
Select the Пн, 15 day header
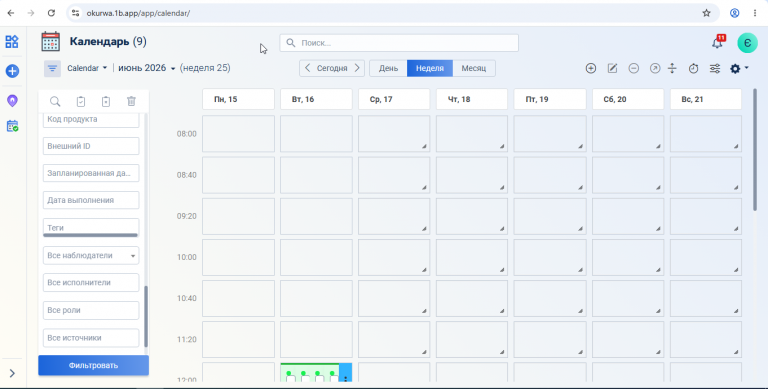tap(239, 99)
